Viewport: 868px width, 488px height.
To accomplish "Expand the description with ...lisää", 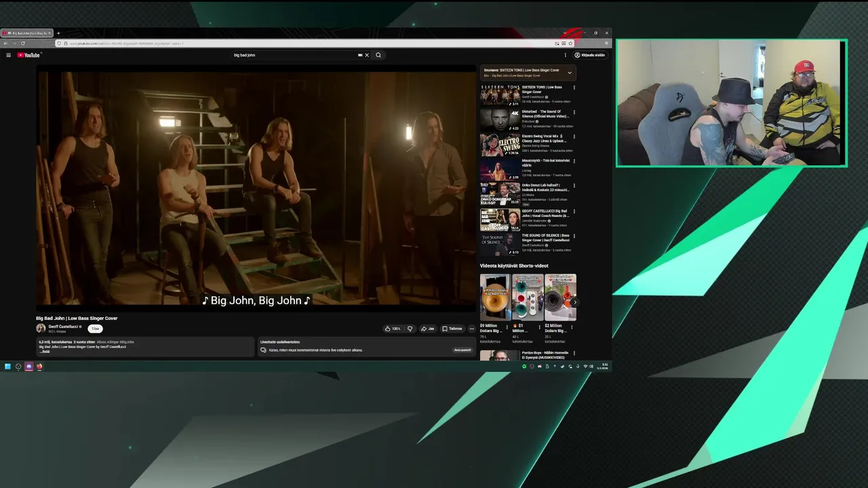I will [45, 351].
